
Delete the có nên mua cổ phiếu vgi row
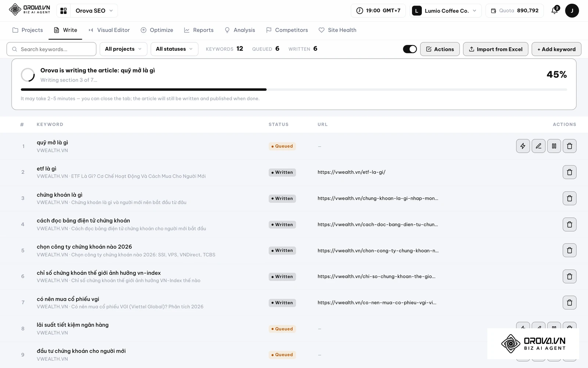(x=570, y=302)
